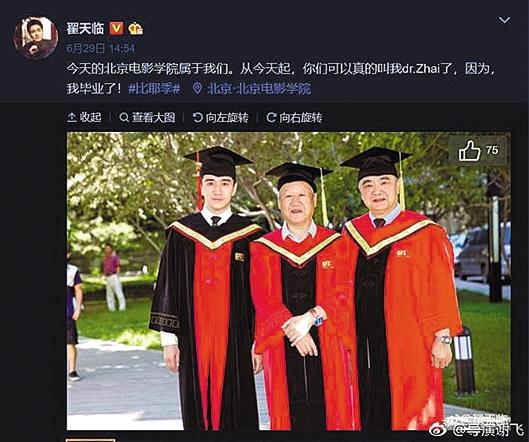The height and width of the screenshot is (442, 529).
Task: Like the photo with thumbs-up icon
Action: click(469, 151)
